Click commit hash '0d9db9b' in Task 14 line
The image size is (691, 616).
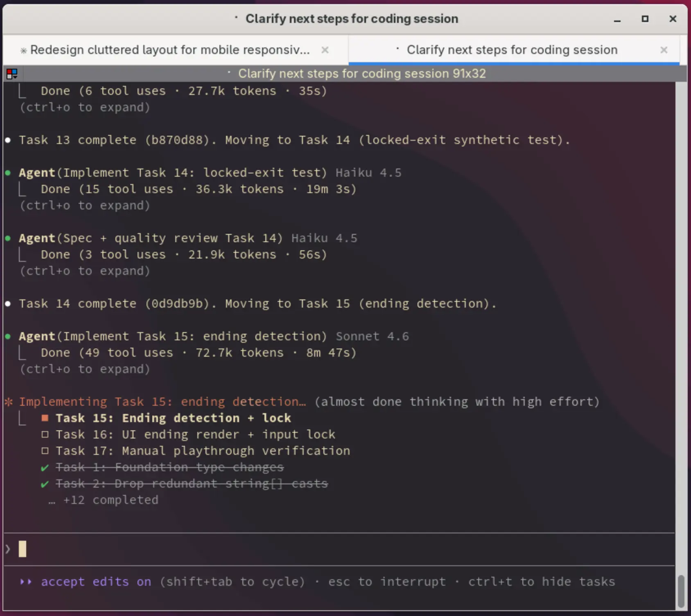tap(177, 304)
